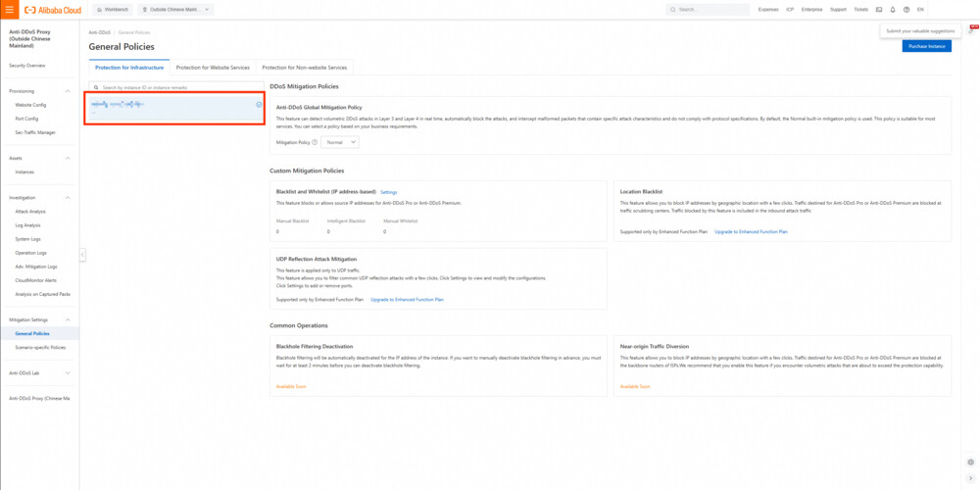
Task: Open Sec-Traffic Manager page
Action: pos(35,132)
